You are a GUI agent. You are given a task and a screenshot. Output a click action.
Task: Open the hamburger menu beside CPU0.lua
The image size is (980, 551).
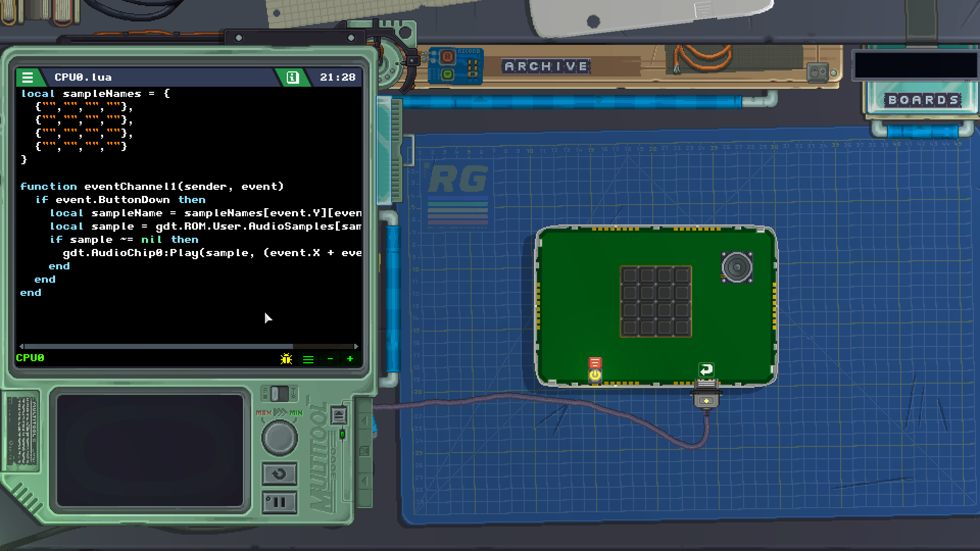pos(28,77)
